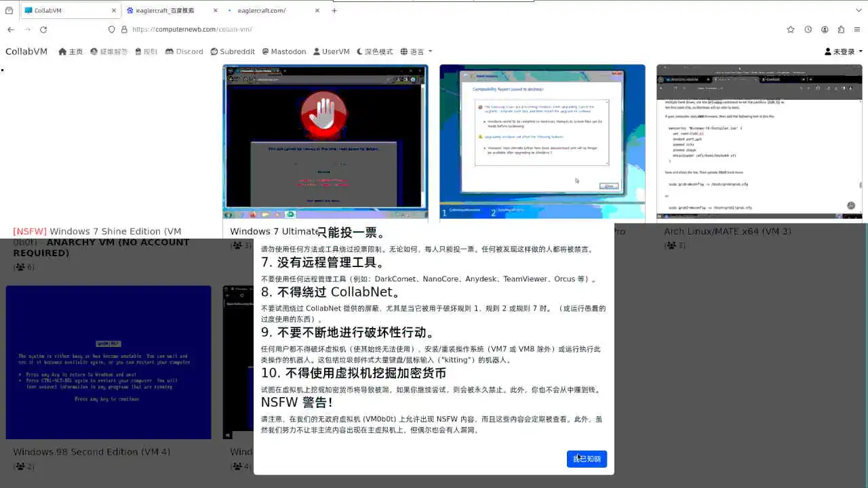Open the Discord link

pyautogui.click(x=184, y=52)
